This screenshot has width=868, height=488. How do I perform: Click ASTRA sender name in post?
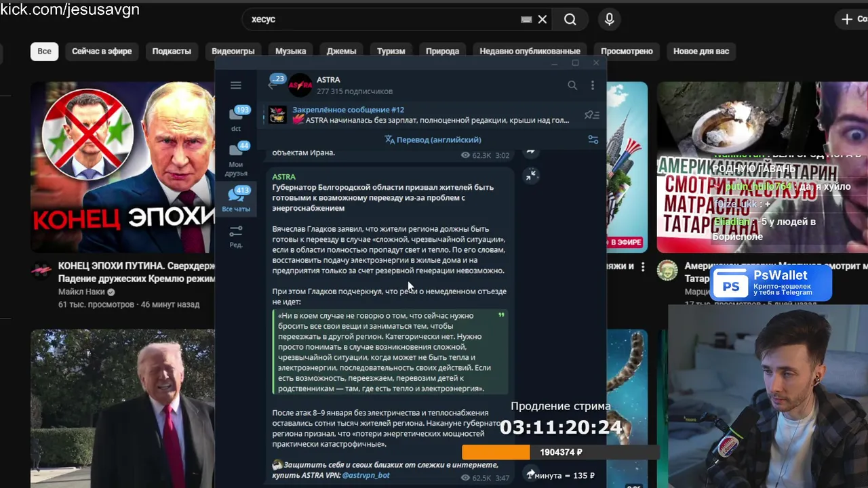pos(284,177)
